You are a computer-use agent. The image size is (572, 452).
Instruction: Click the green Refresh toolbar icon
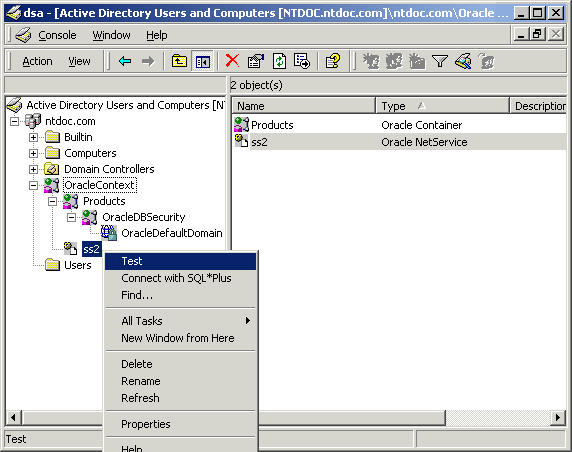tap(279, 61)
